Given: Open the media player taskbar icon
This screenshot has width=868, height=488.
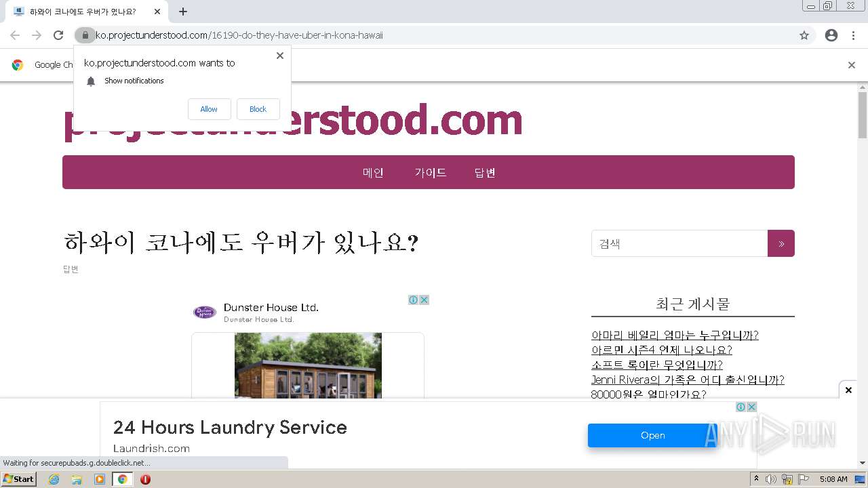Looking at the screenshot, I should [x=100, y=479].
